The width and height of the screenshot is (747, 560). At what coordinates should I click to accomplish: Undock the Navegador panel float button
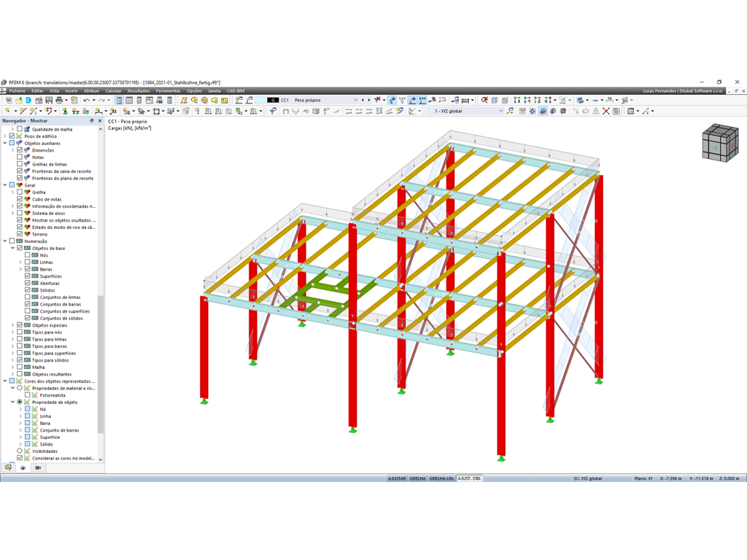tap(92, 121)
